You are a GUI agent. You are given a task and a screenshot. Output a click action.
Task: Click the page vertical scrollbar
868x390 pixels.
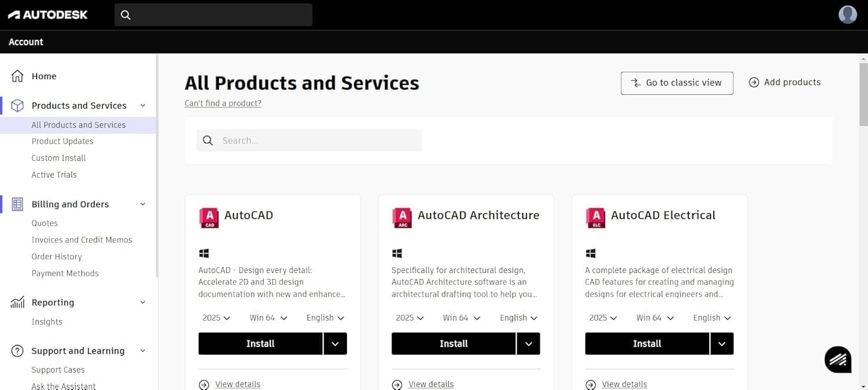(x=863, y=93)
